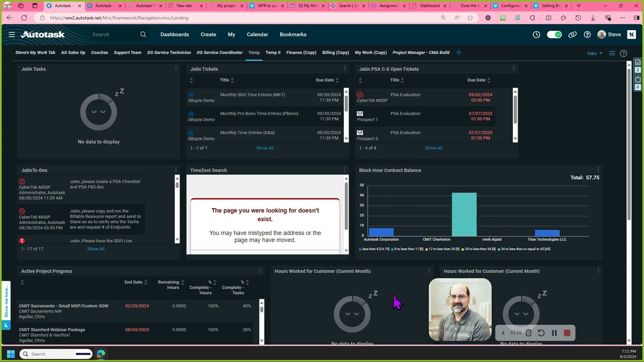The height and width of the screenshot is (362, 644).
Task: Click 'less than 8' legend swatch
Action: pyautogui.click(x=361, y=249)
